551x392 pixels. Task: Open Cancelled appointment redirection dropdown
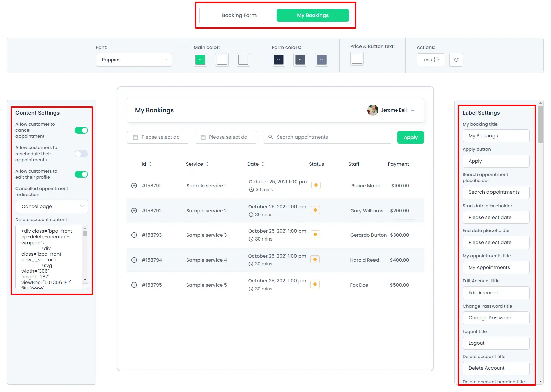[52, 206]
